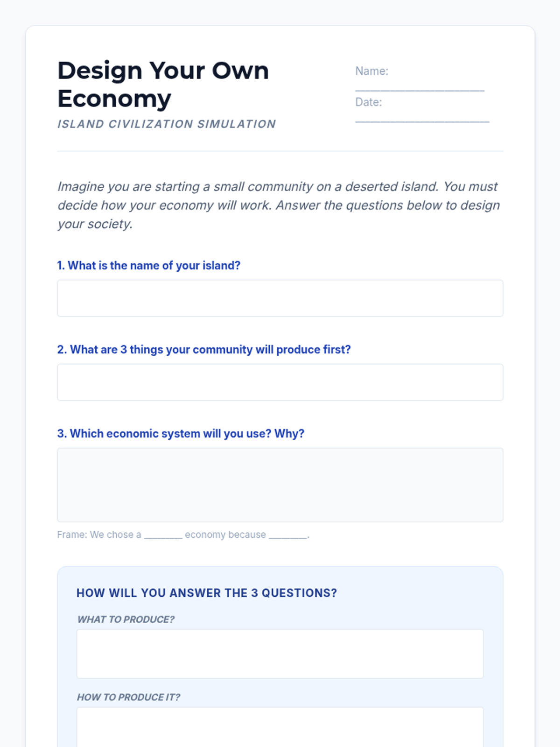Click the How to Produce It? label
Viewport: 560px width, 747px height.
(x=128, y=697)
